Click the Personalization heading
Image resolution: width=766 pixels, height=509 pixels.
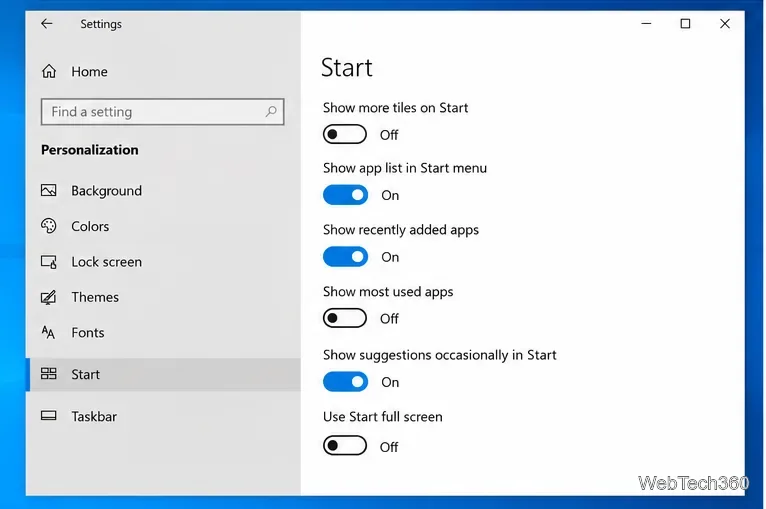click(89, 149)
